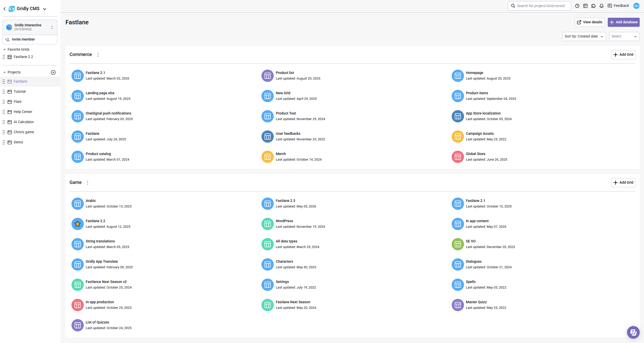
Task: Add a new project with plus icon
Action: coord(53,72)
